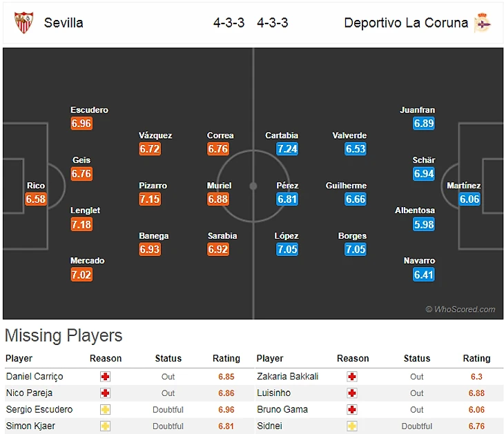Open the Deportivo La Coruna team link
The width and height of the screenshot is (504, 434).
pos(406,23)
